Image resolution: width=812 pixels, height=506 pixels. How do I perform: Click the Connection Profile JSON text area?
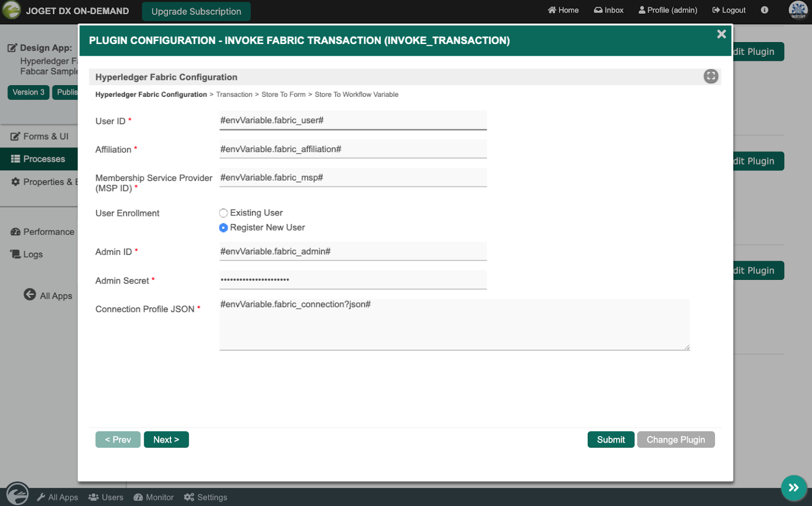pyautogui.click(x=454, y=324)
